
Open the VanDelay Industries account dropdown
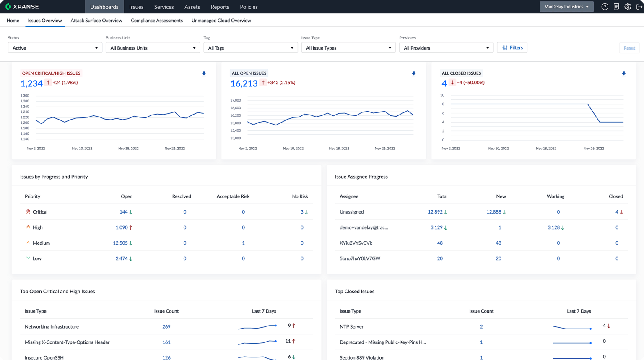[x=566, y=6]
